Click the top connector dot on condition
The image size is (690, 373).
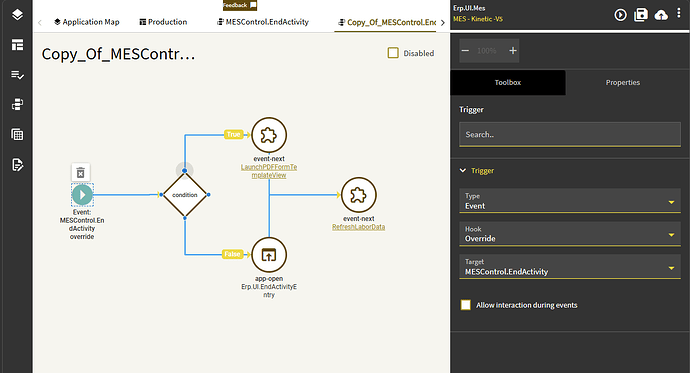click(185, 171)
